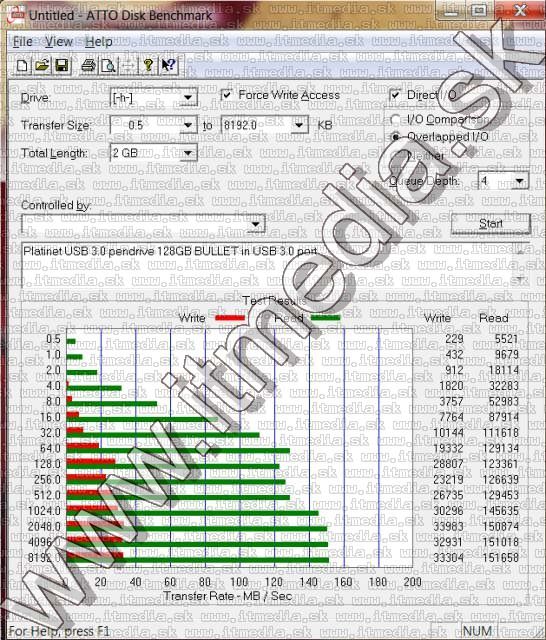This screenshot has width=546, height=640.
Task: Click the crosshair toolbar icon
Action: click(128, 65)
